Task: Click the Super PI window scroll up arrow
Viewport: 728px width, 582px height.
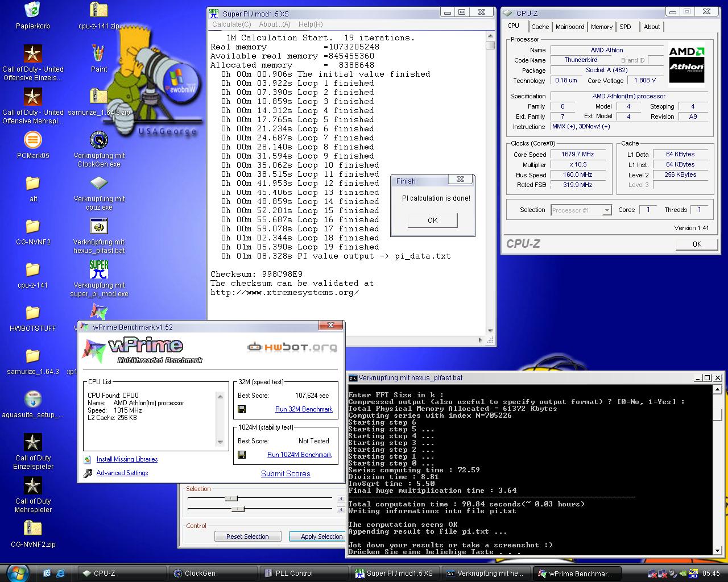Action: click(490, 36)
